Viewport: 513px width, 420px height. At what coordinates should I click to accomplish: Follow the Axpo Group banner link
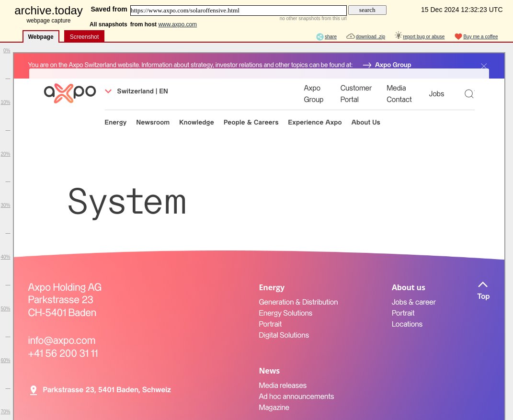point(393,65)
